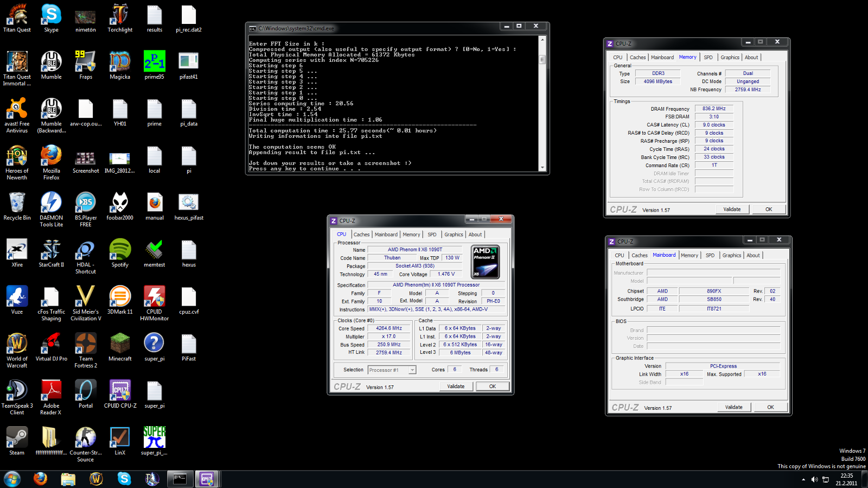The width and height of the screenshot is (868, 488).
Task: Open Heroes of Newerth icon
Action: click(17, 163)
